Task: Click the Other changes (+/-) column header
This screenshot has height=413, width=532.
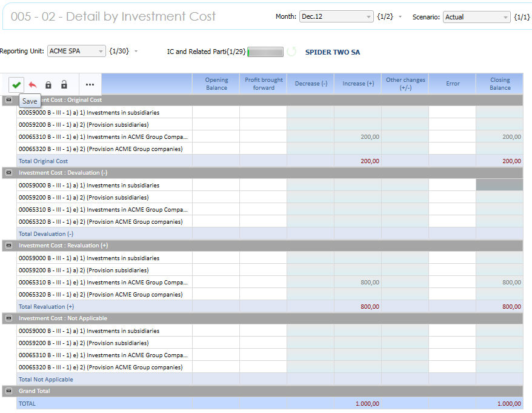Action: [405, 84]
